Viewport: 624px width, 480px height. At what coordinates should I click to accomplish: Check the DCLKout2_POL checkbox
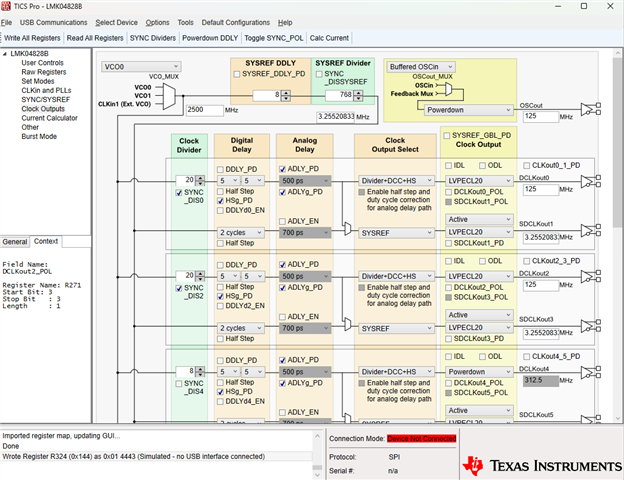pyautogui.click(x=448, y=287)
